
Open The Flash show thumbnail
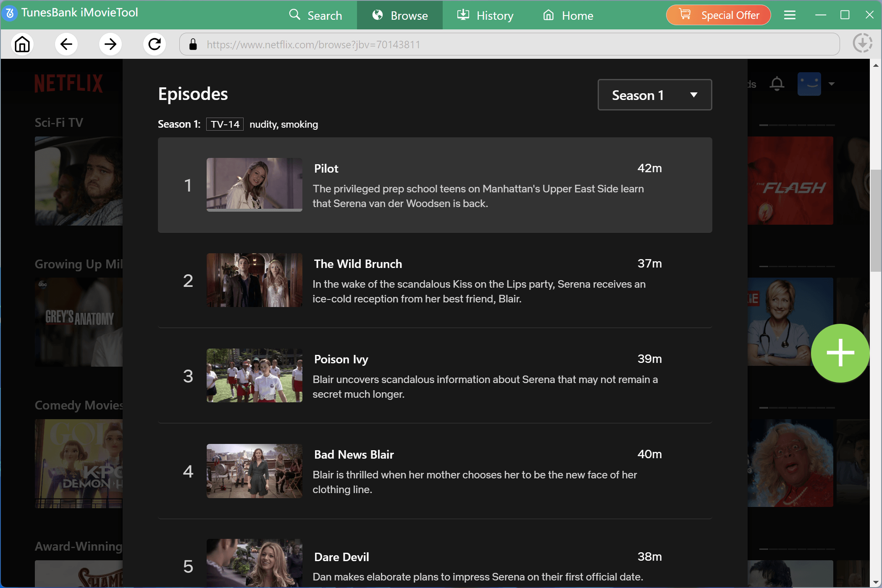[x=790, y=181]
